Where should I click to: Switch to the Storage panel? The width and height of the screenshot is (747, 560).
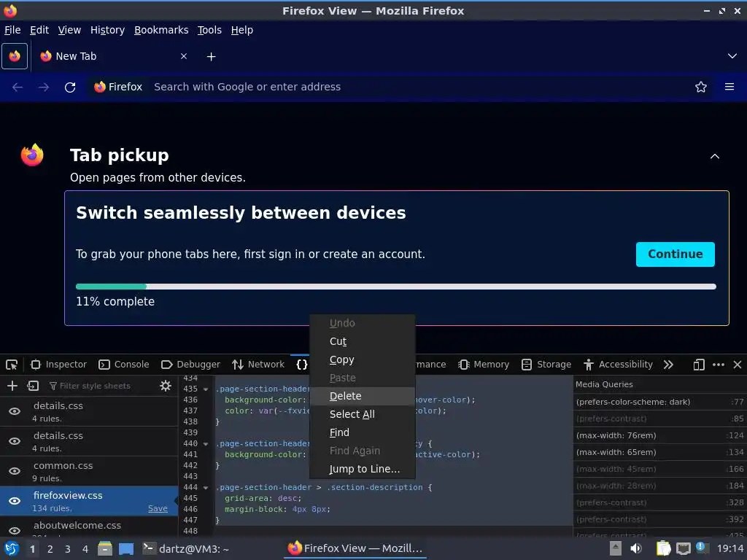coord(546,365)
